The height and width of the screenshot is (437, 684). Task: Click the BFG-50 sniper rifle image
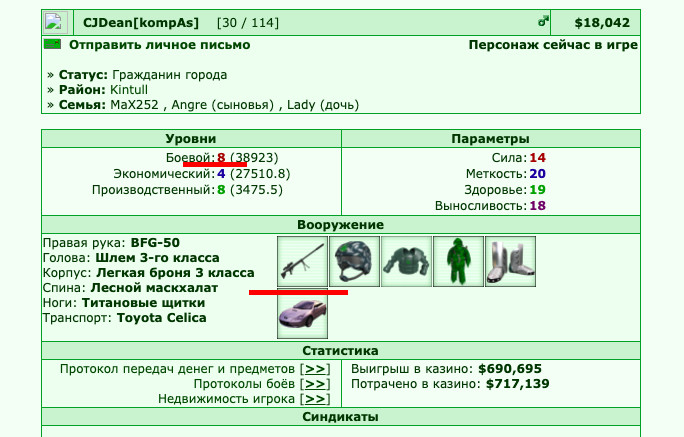(x=302, y=262)
